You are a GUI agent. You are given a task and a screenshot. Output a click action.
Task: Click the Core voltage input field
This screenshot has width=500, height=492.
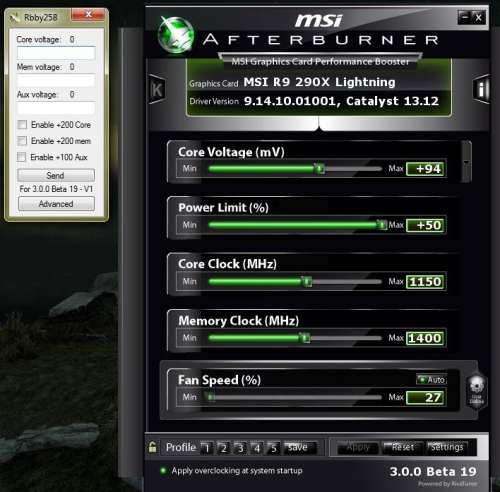56,53
